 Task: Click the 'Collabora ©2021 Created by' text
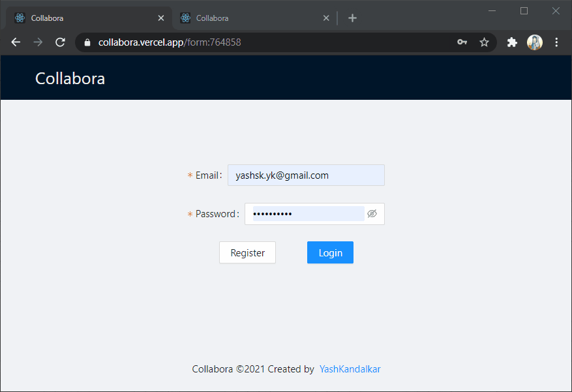click(x=253, y=369)
